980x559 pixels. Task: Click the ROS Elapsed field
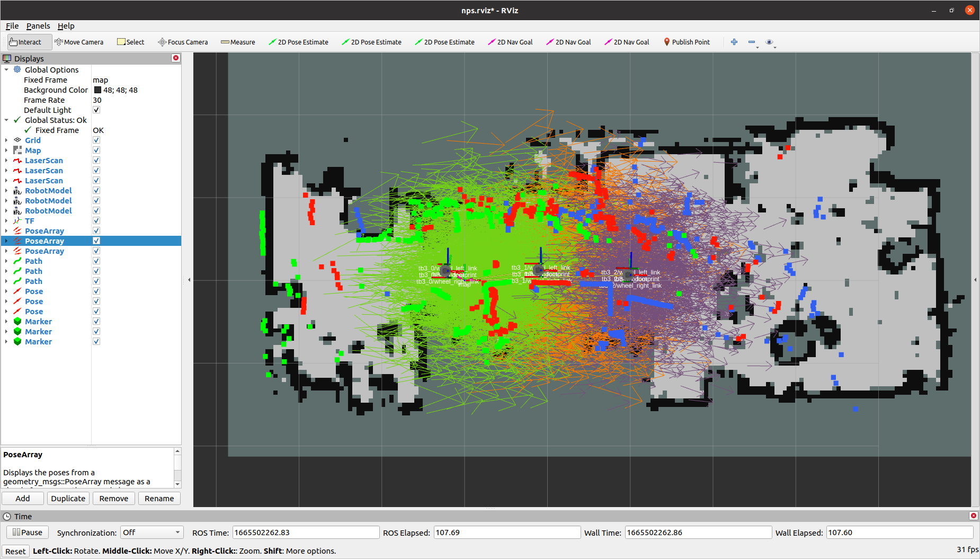[507, 533]
